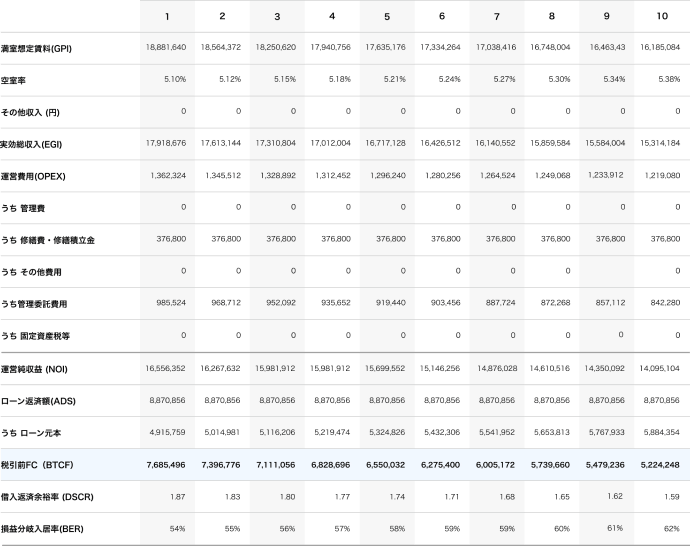Click the 実効総収入(EGI) row label
690x546 pixels.
31,144
